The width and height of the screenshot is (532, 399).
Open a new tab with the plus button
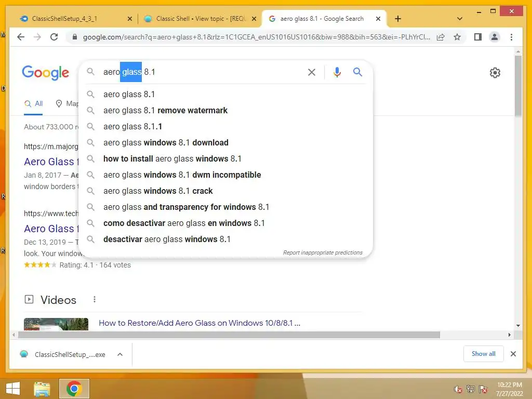coord(398,19)
